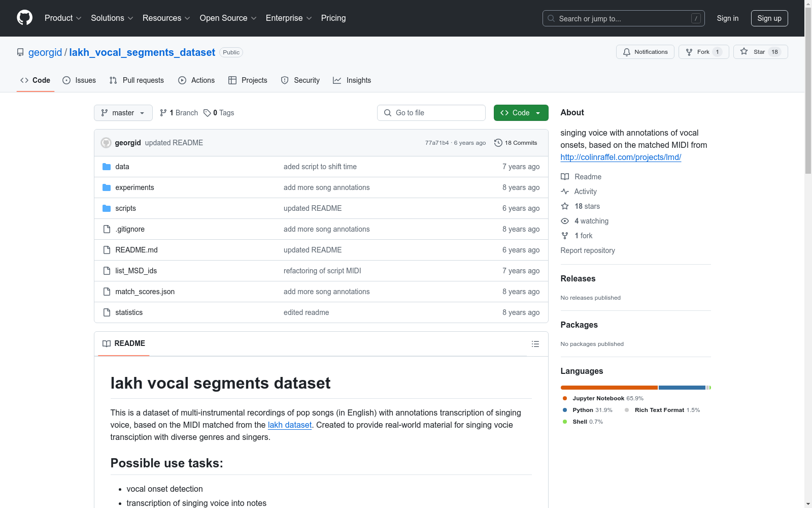Fork this repository

click(x=703, y=52)
